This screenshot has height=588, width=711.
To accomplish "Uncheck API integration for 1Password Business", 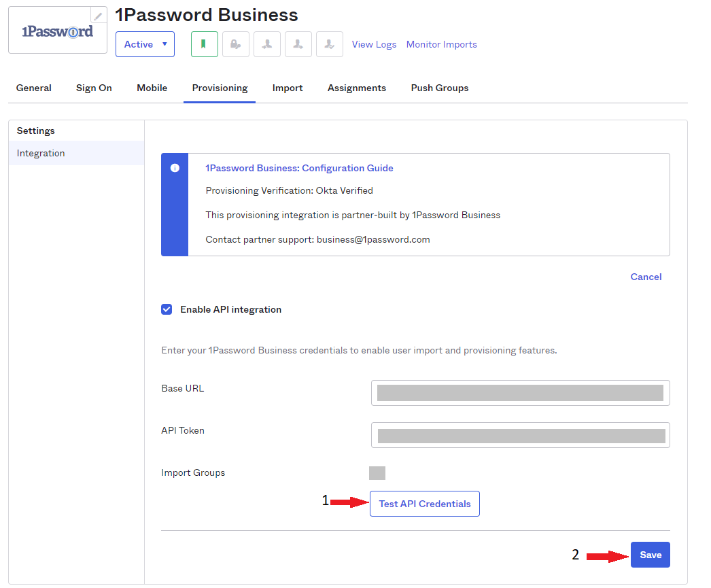I will pyautogui.click(x=167, y=309).
